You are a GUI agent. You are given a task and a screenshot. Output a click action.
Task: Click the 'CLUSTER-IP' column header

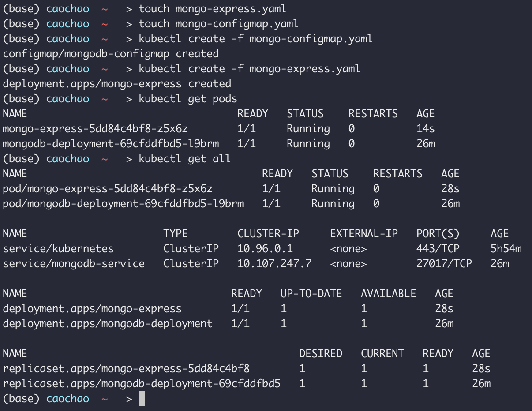point(268,234)
